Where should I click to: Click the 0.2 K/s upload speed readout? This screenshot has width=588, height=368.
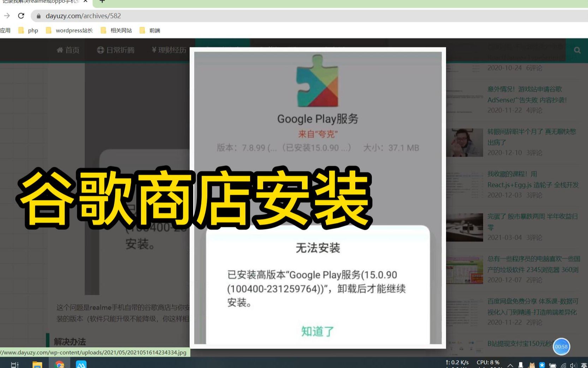(x=457, y=362)
